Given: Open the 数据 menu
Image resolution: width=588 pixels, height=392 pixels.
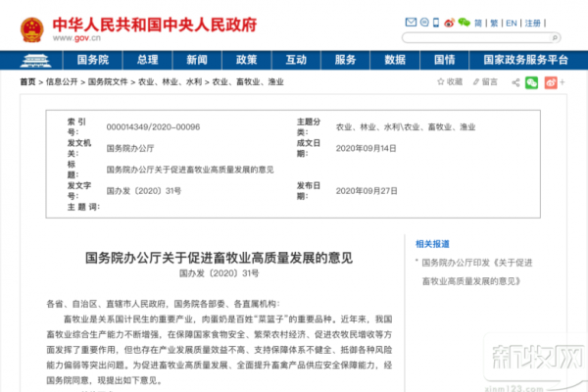Looking at the screenshot, I should point(395,60).
